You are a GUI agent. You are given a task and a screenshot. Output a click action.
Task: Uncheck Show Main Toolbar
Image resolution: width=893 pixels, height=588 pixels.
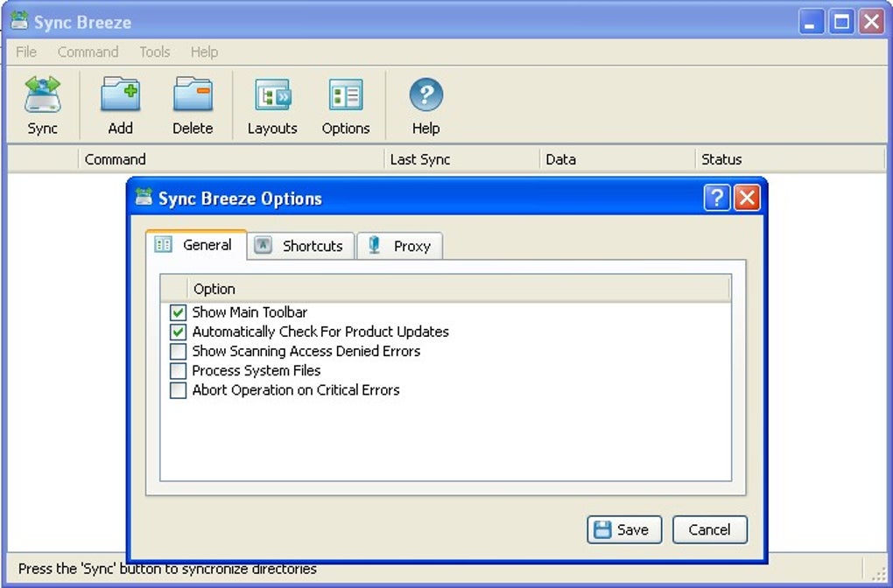[178, 312]
